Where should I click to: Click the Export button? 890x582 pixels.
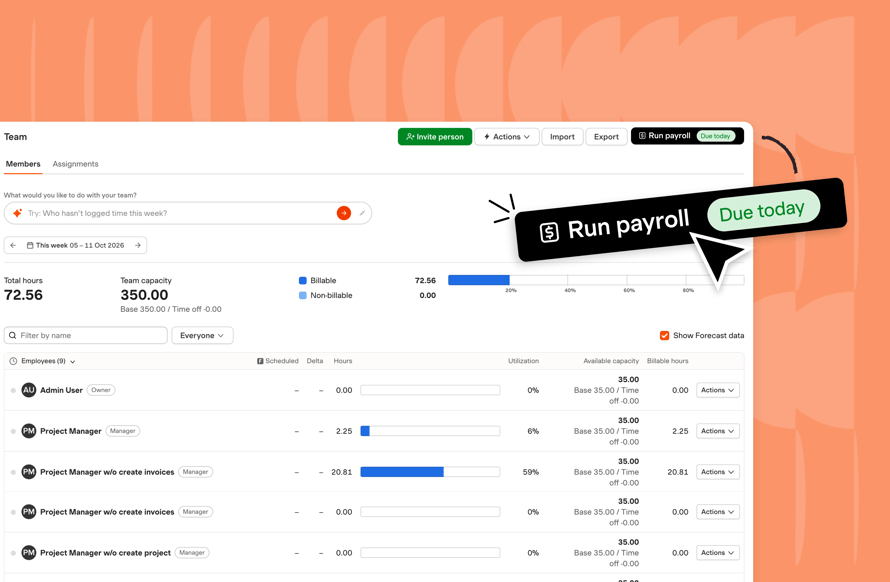click(x=606, y=137)
